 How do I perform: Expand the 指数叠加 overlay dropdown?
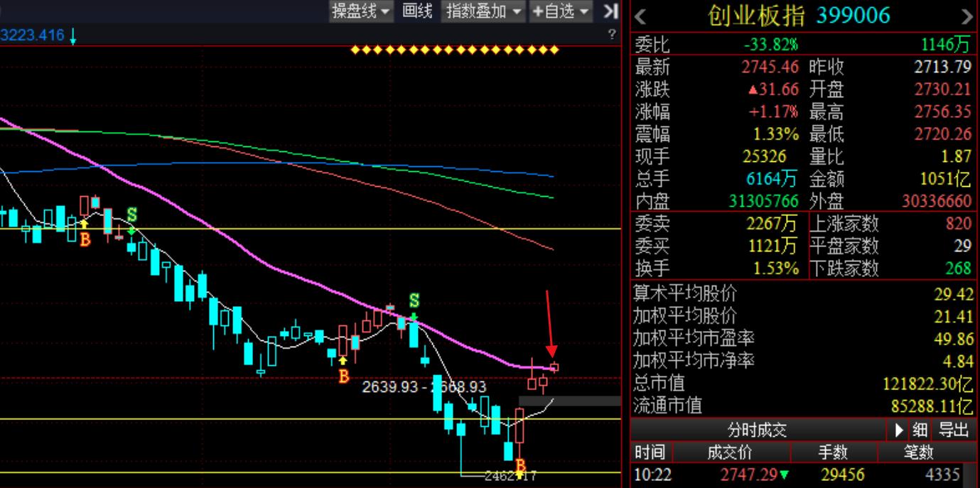coord(483,11)
